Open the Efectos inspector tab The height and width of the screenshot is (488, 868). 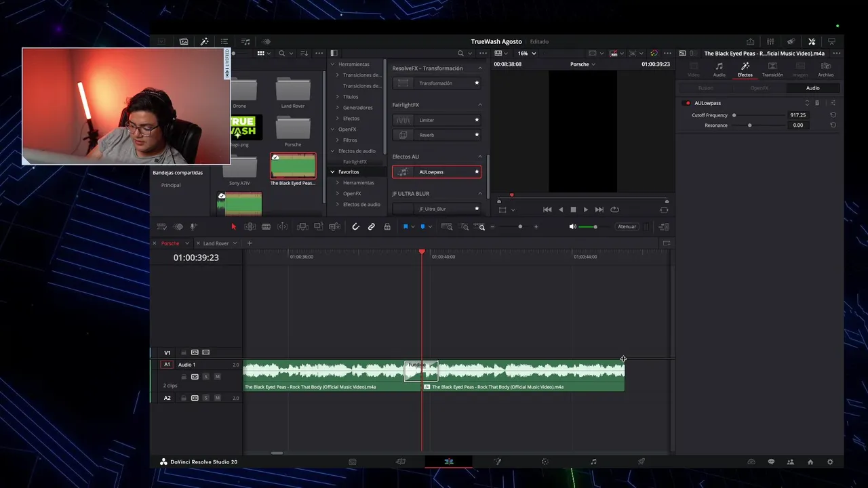click(745, 69)
